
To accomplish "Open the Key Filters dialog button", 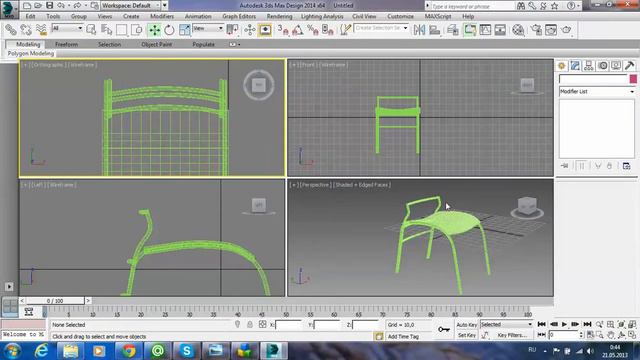I will [512, 335].
